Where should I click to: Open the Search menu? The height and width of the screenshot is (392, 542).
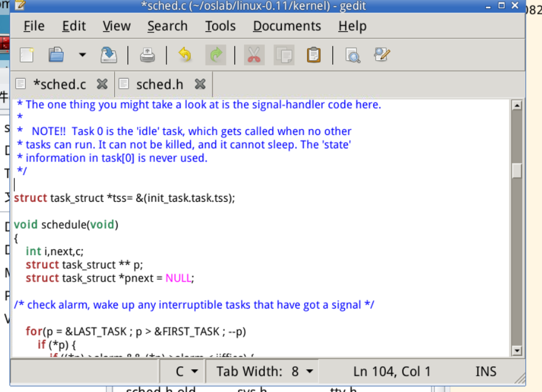167,26
